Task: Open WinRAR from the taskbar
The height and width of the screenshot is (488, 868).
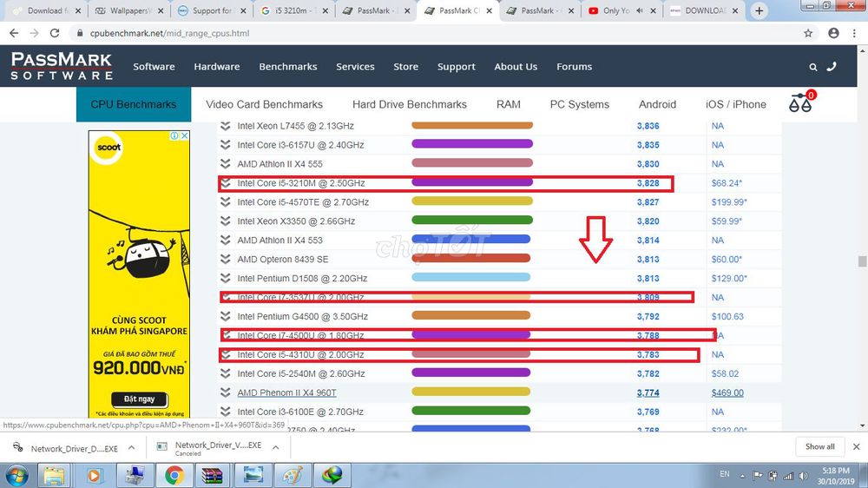Action: tap(213, 475)
